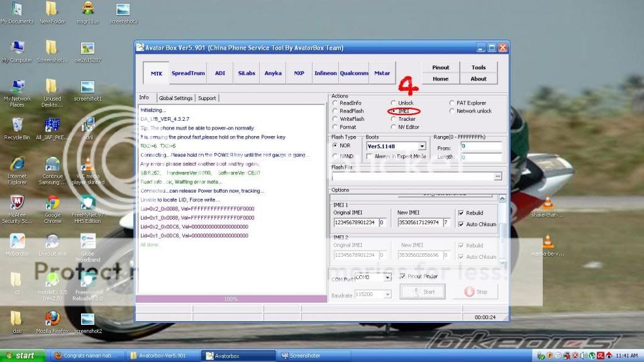Click the Start flashing button
Screen dimensions: 644x362
422,291
